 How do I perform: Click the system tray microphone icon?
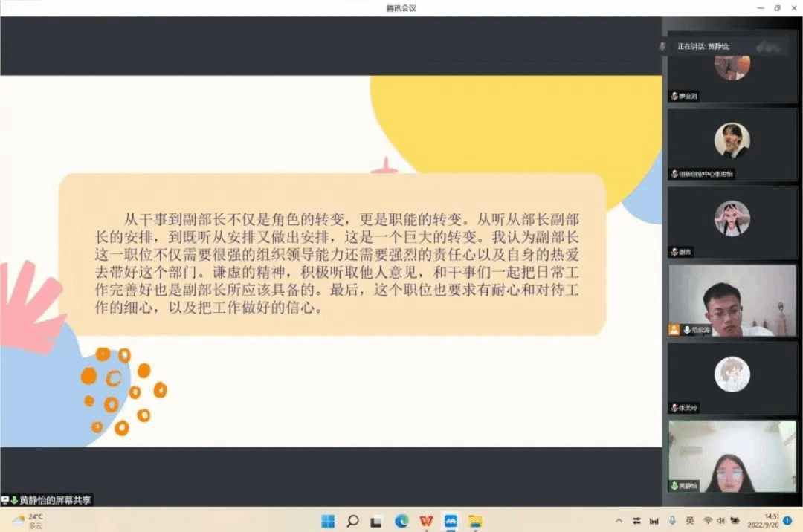pyautogui.click(x=672, y=521)
